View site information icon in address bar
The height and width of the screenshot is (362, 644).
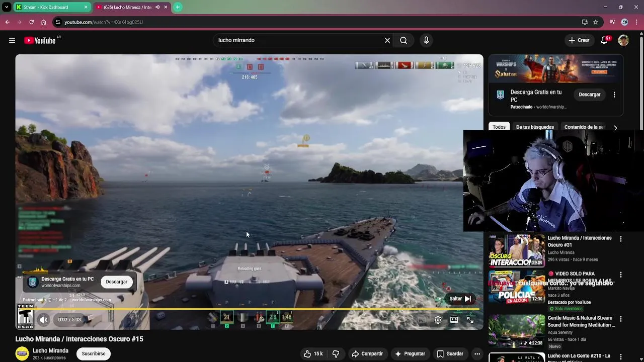click(x=58, y=22)
